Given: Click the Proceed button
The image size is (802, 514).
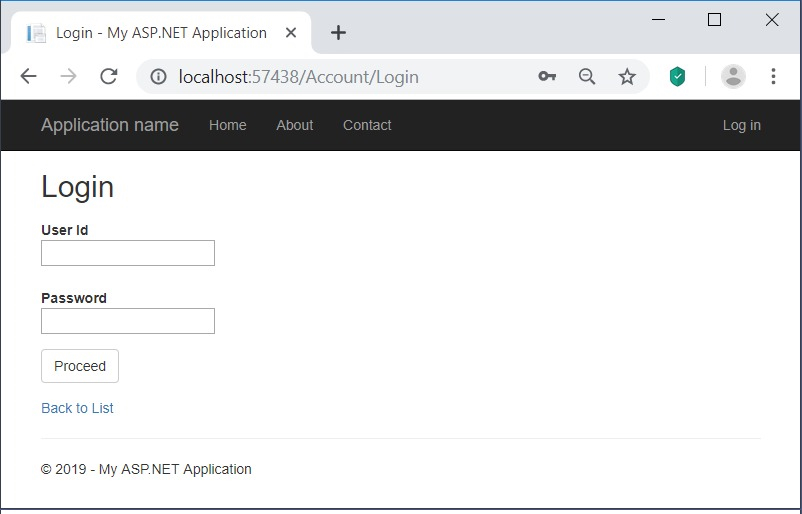Looking at the screenshot, I should 80,366.
